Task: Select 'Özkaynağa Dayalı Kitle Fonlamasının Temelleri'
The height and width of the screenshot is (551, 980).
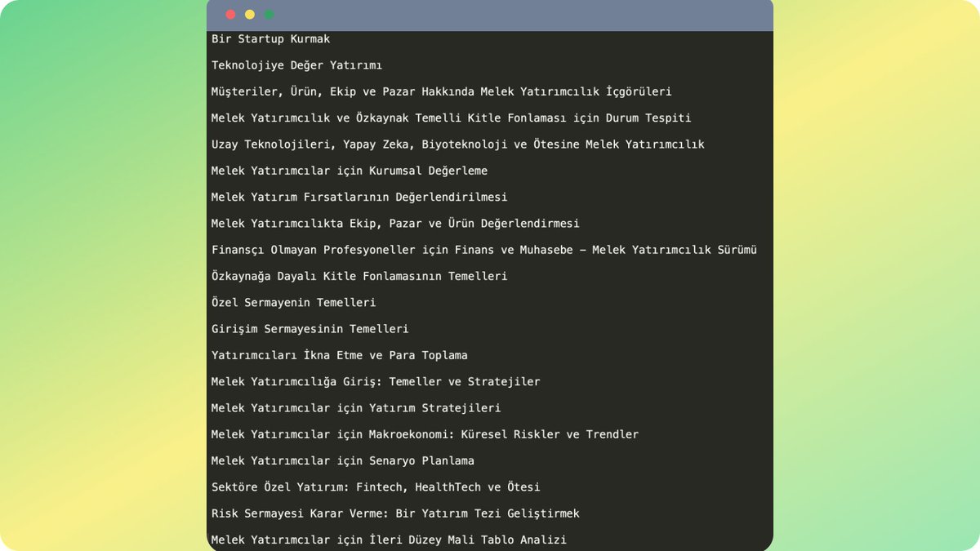Action: pos(359,276)
